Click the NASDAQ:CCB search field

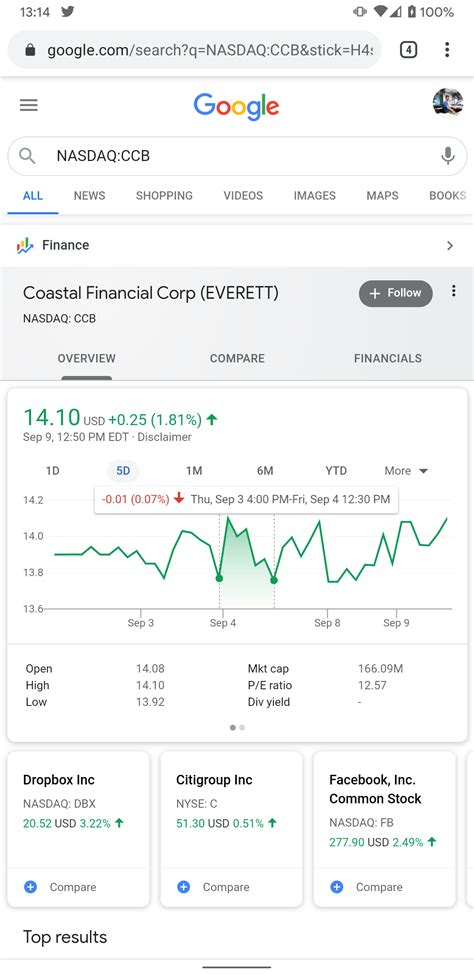click(x=237, y=156)
